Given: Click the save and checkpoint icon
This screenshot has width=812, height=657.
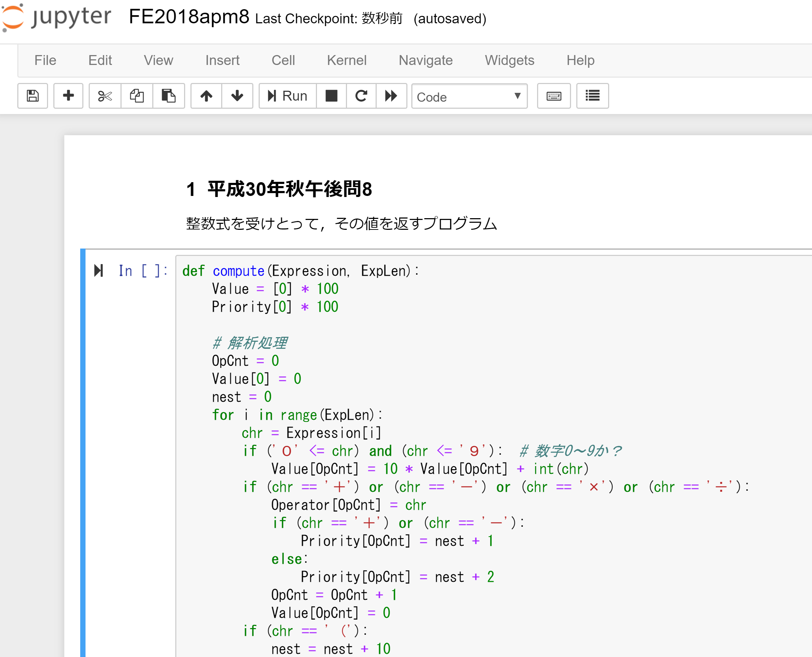Looking at the screenshot, I should click(x=33, y=96).
